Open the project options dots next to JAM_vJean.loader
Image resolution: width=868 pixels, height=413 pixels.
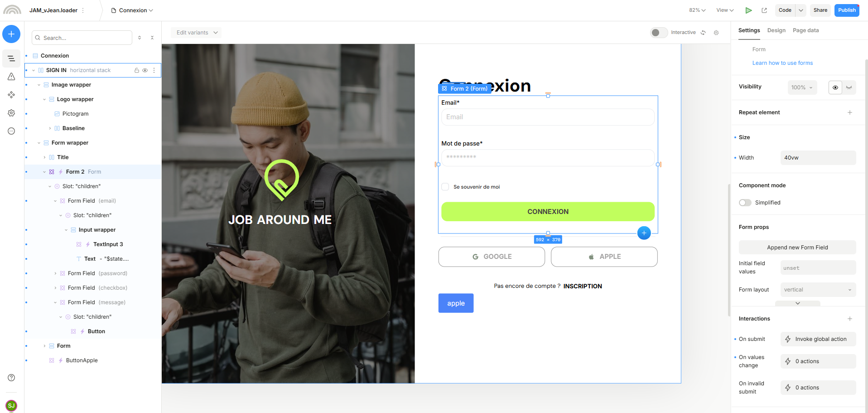coord(83,10)
